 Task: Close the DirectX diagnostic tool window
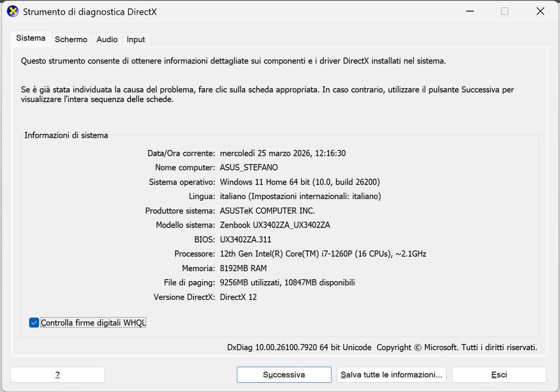click(x=540, y=11)
